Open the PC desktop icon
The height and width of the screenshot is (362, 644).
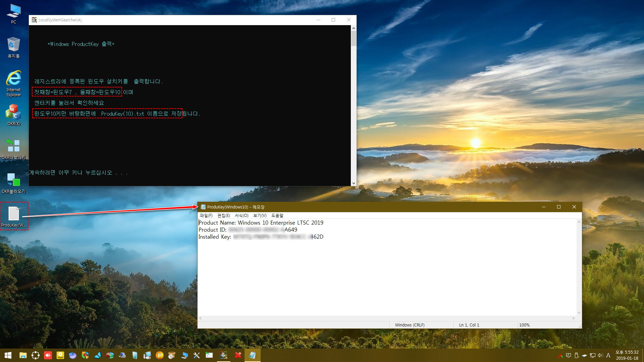tap(13, 13)
